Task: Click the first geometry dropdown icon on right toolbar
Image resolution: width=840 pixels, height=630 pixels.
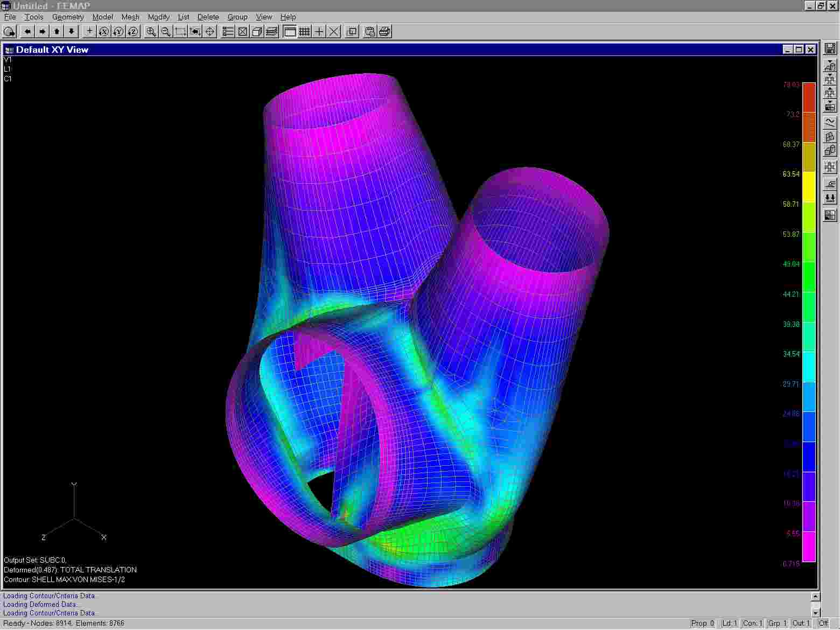Action: (x=830, y=66)
